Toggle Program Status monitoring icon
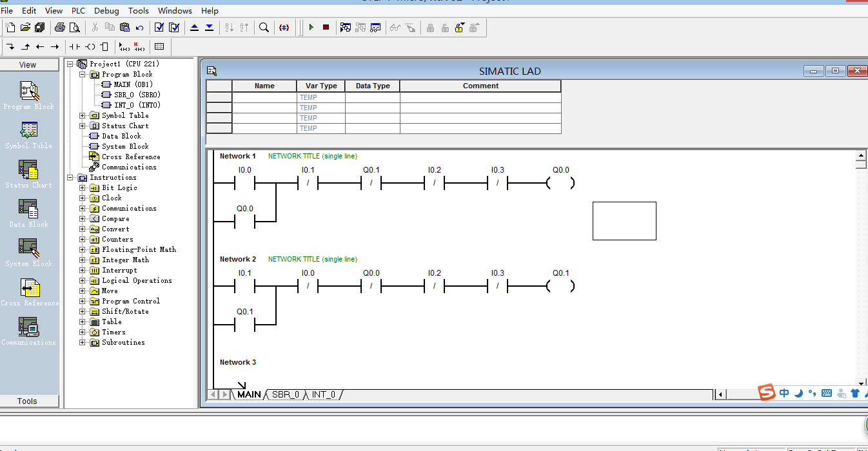 (x=346, y=27)
